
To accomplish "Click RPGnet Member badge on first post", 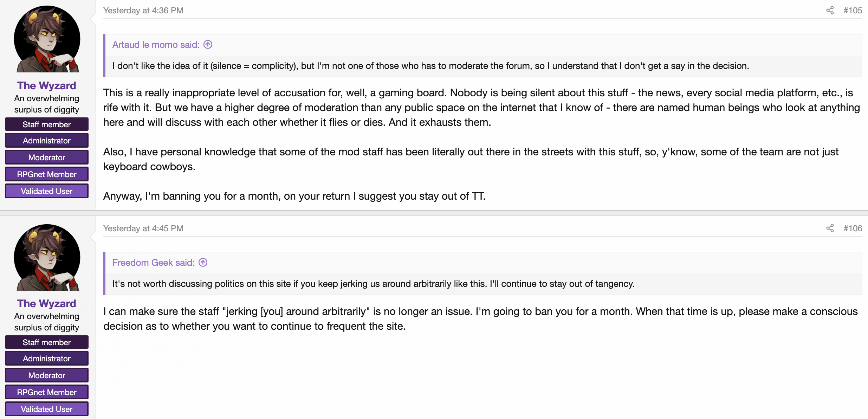I will tap(47, 174).
